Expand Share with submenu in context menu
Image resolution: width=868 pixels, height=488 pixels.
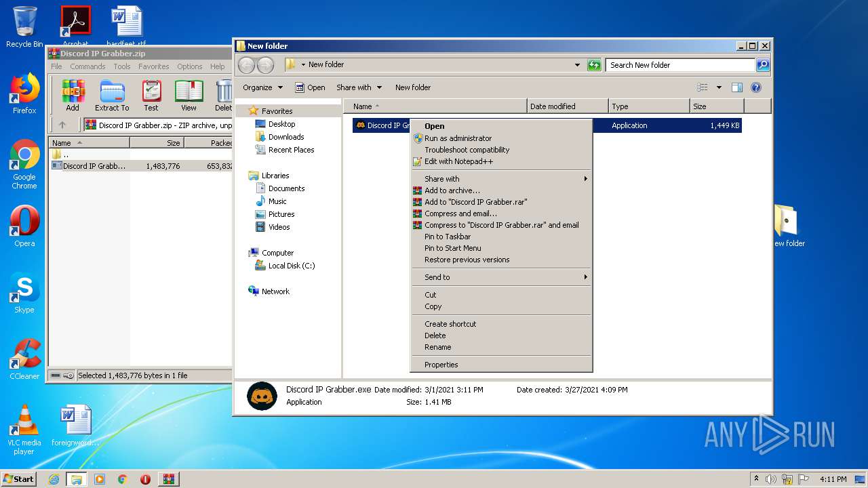pyautogui.click(x=501, y=179)
